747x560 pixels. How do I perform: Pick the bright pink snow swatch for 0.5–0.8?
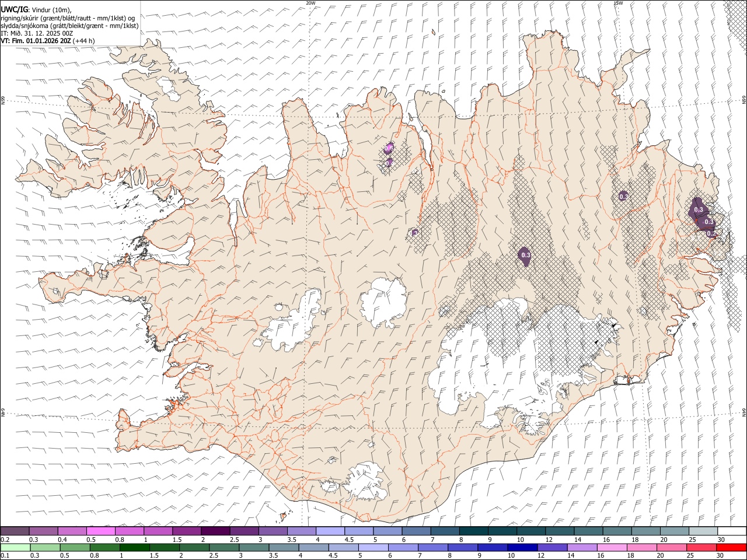[x=101, y=531]
